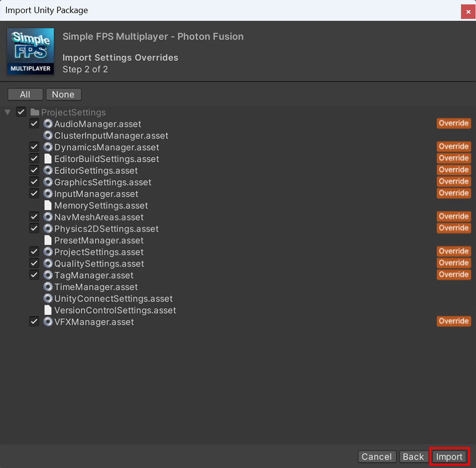Click the Simple FPS Multiplayer package thumbnail
Screen dimensions: 476x468
[x=31, y=51]
